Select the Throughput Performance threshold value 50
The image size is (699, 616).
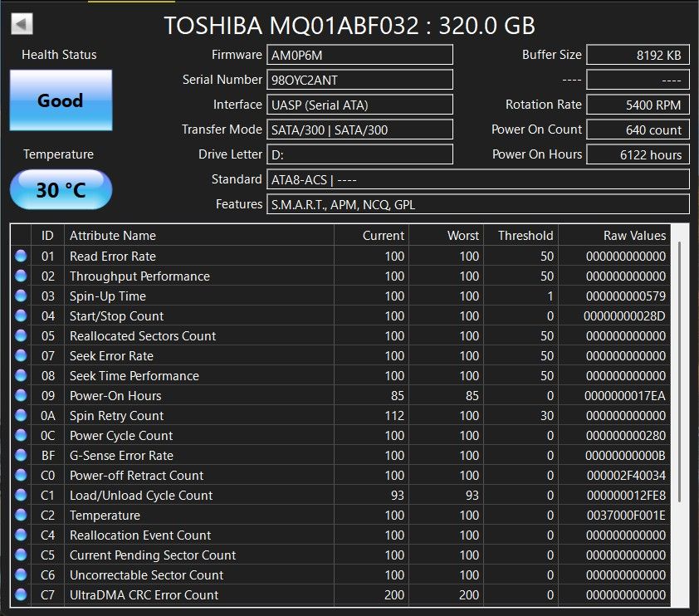pyautogui.click(x=547, y=276)
